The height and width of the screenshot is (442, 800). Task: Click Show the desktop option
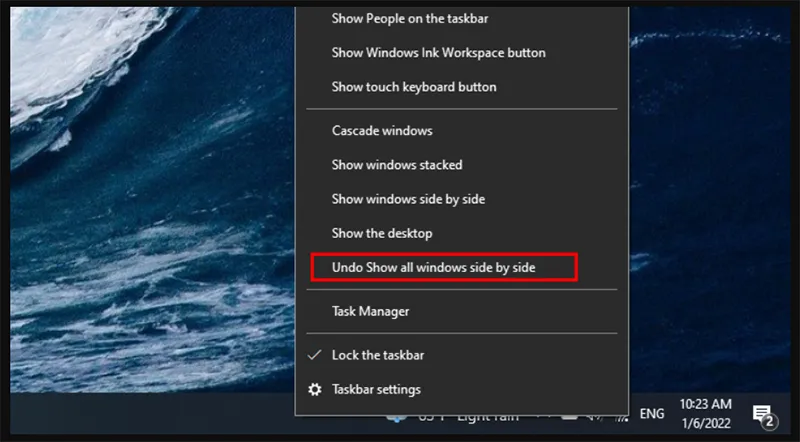382,233
